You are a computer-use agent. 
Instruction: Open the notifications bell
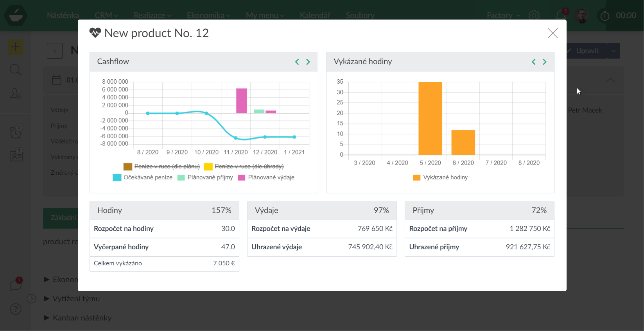pyautogui.click(x=560, y=15)
